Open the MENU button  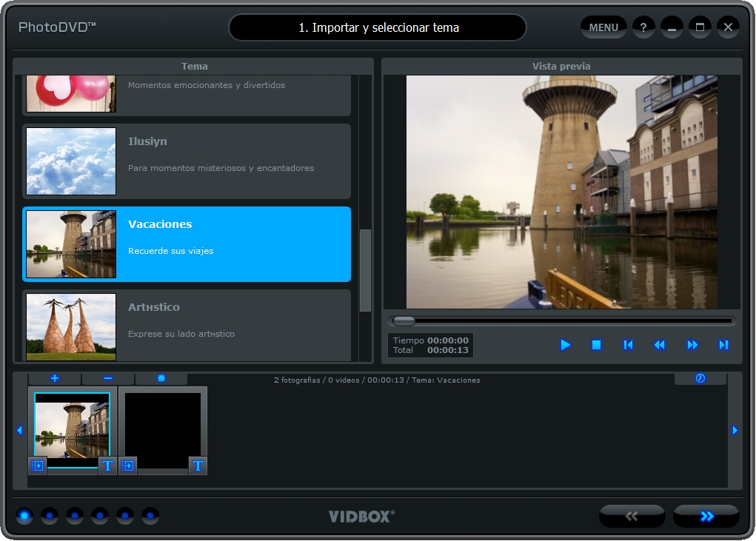tap(603, 27)
